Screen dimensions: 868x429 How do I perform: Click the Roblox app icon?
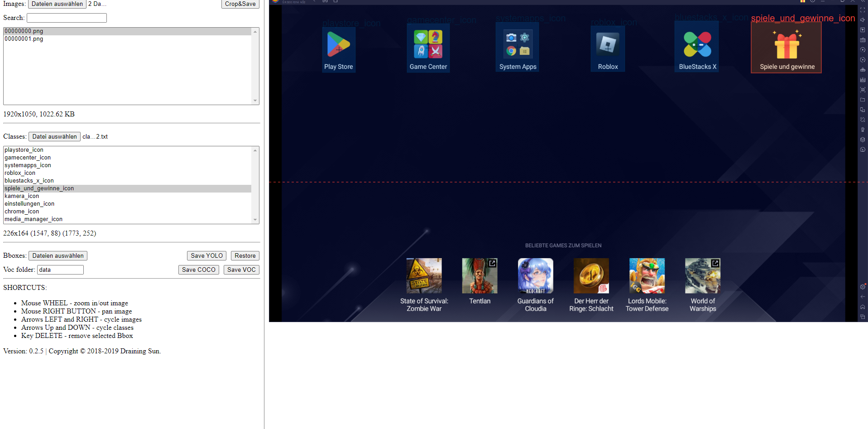click(608, 44)
